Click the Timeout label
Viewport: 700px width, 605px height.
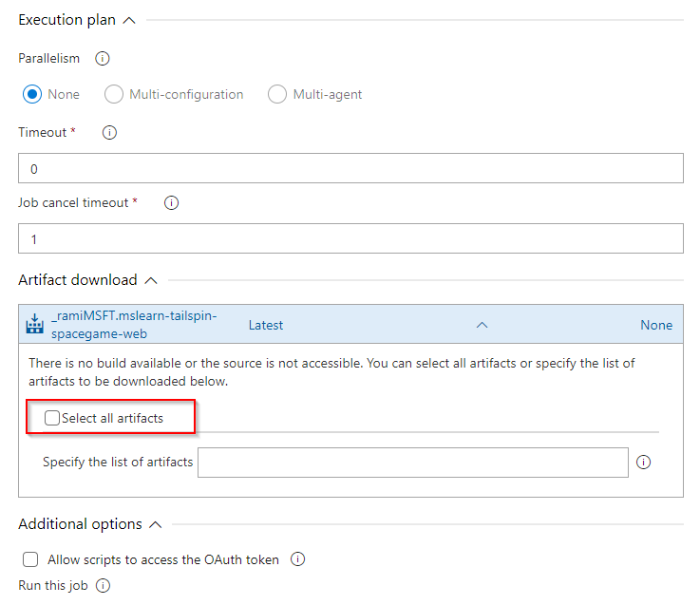(43, 133)
